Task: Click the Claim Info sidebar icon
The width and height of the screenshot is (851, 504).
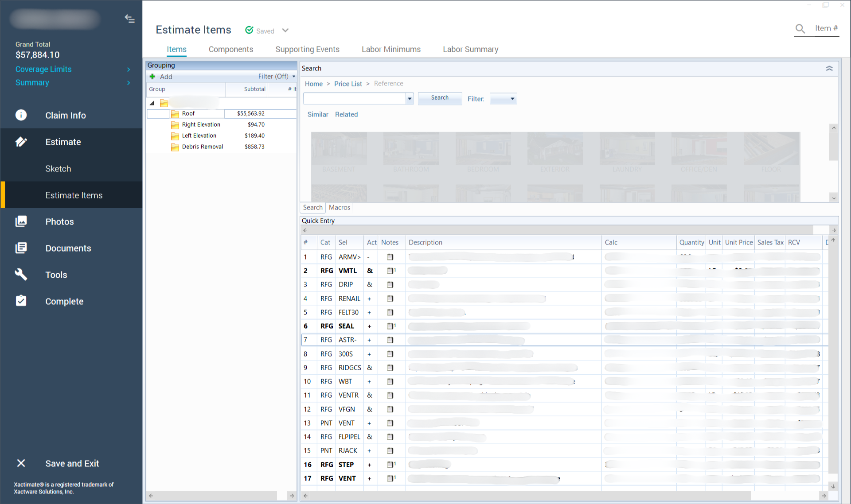Action: pyautogui.click(x=21, y=115)
